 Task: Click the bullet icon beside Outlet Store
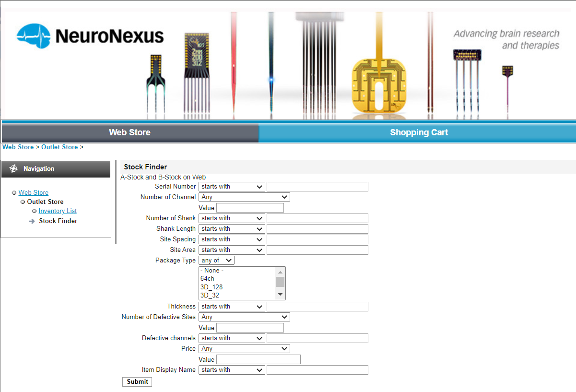point(22,202)
